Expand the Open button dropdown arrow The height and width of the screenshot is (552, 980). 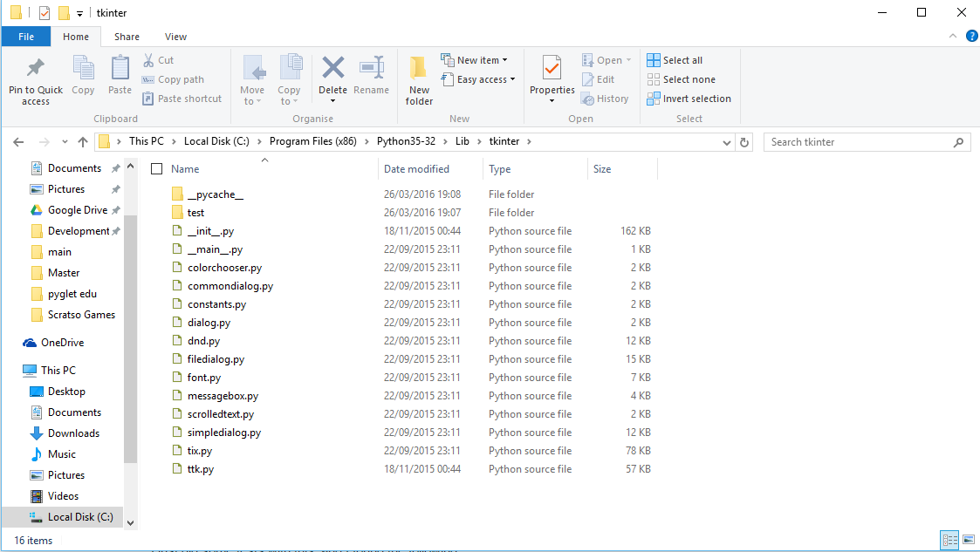tap(628, 60)
